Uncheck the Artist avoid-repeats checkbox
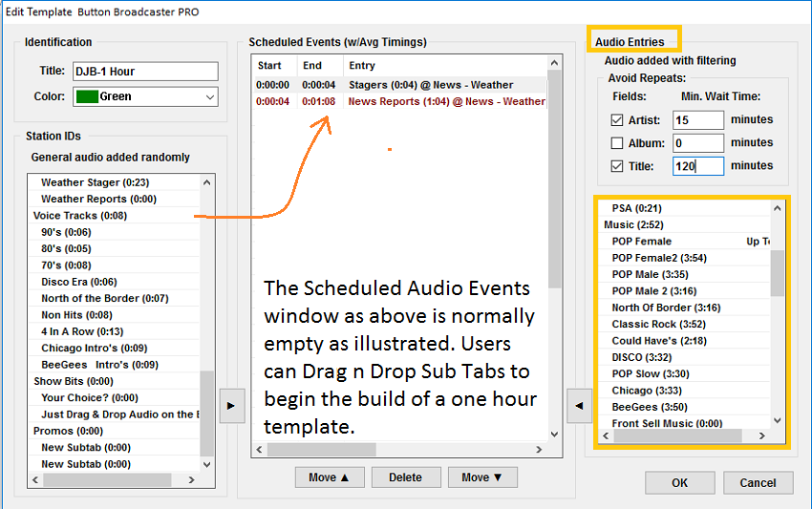This screenshot has height=509, width=812. (x=617, y=120)
